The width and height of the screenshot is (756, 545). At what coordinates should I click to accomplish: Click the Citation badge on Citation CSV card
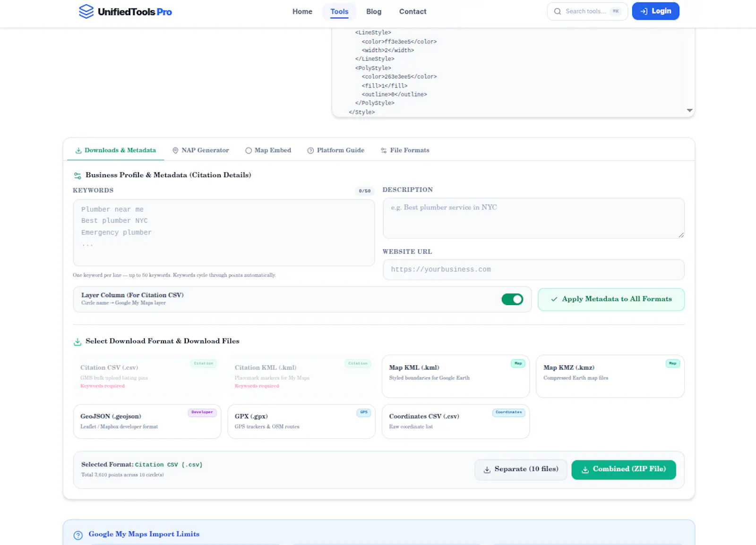204,363
